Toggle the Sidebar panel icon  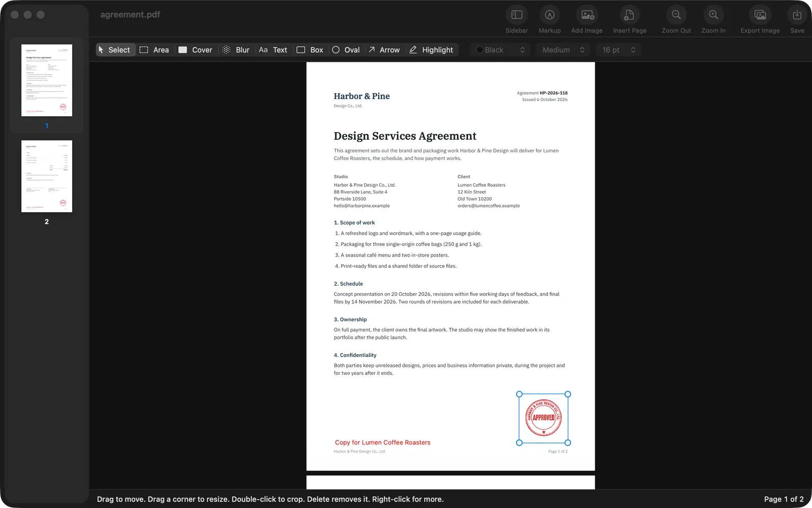pos(517,15)
